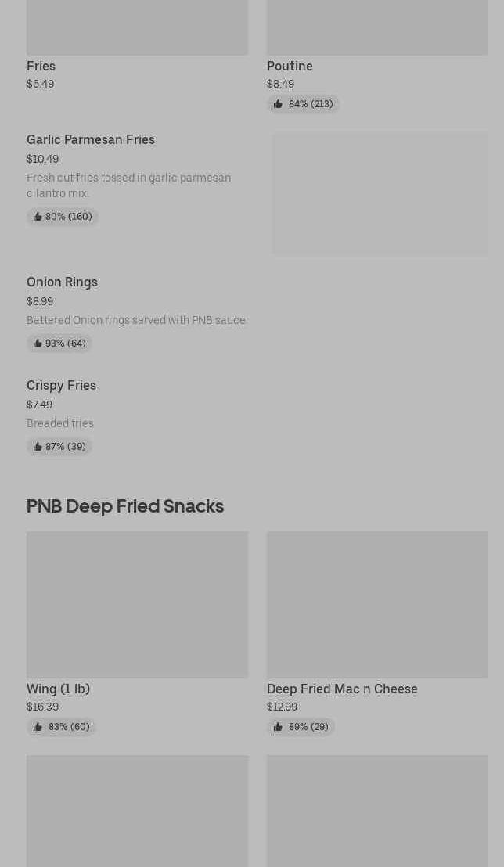Open the Poutine menu item
Image resolution: width=504 pixels, height=867 pixels.
pyautogui.click(x=290, y=66)
